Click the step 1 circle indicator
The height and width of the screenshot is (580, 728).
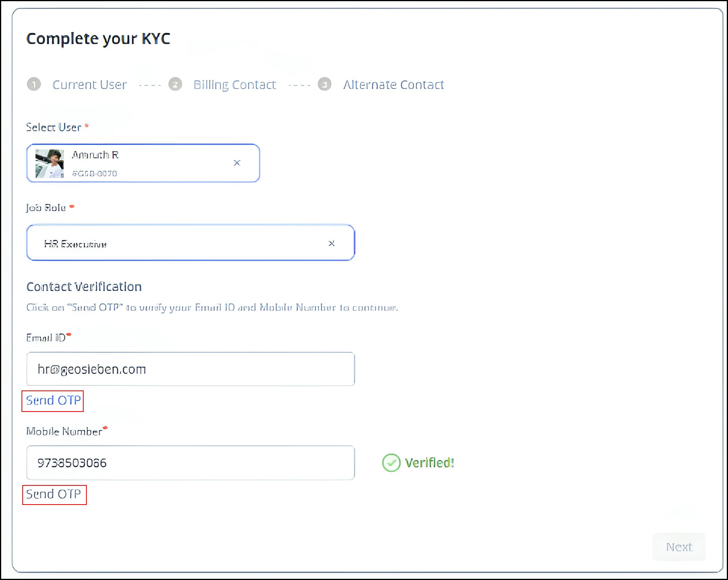click(34, 84)
